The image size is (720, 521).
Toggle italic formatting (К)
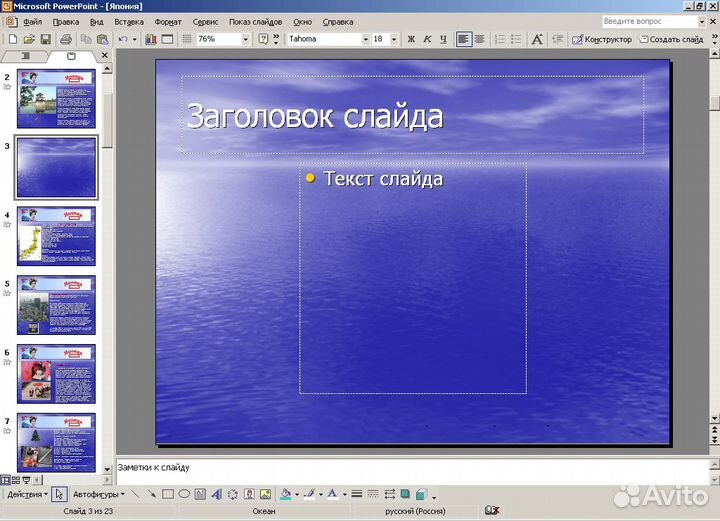[427, 39]
